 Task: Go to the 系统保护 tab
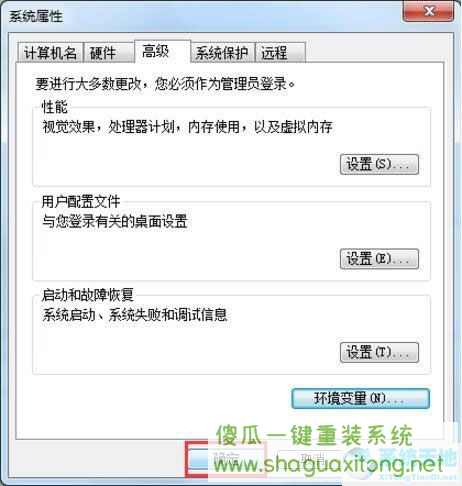[223, 53]
